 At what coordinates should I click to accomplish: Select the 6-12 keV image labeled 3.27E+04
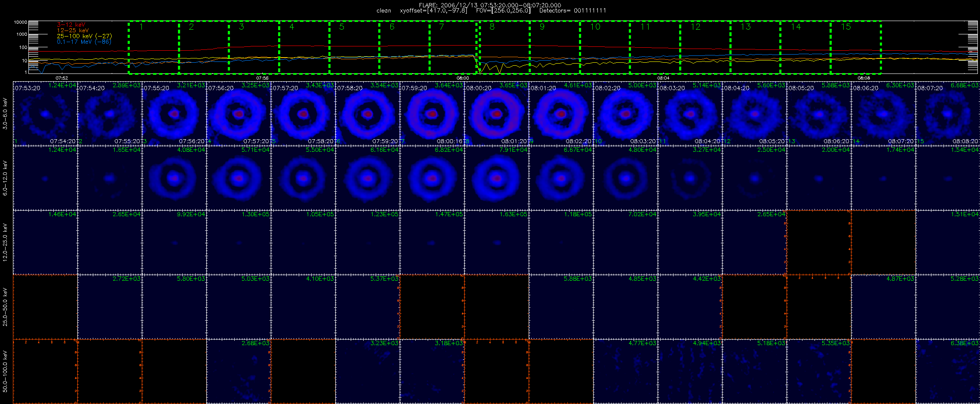pyautogui.click(x=690, y=178)
